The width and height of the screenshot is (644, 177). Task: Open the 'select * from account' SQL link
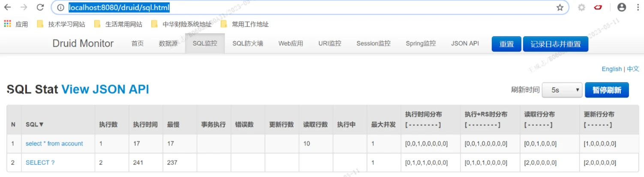click(x=54, y=143)
